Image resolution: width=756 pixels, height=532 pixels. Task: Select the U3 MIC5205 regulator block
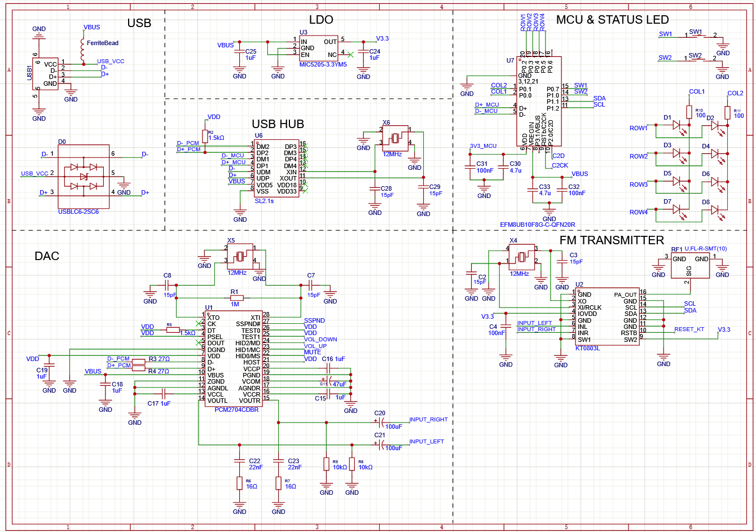[x=319, y=48]
